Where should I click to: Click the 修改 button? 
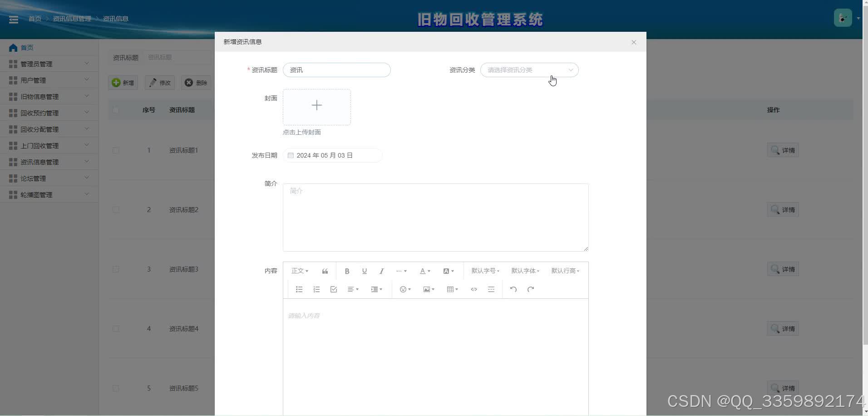coord(160,83)
